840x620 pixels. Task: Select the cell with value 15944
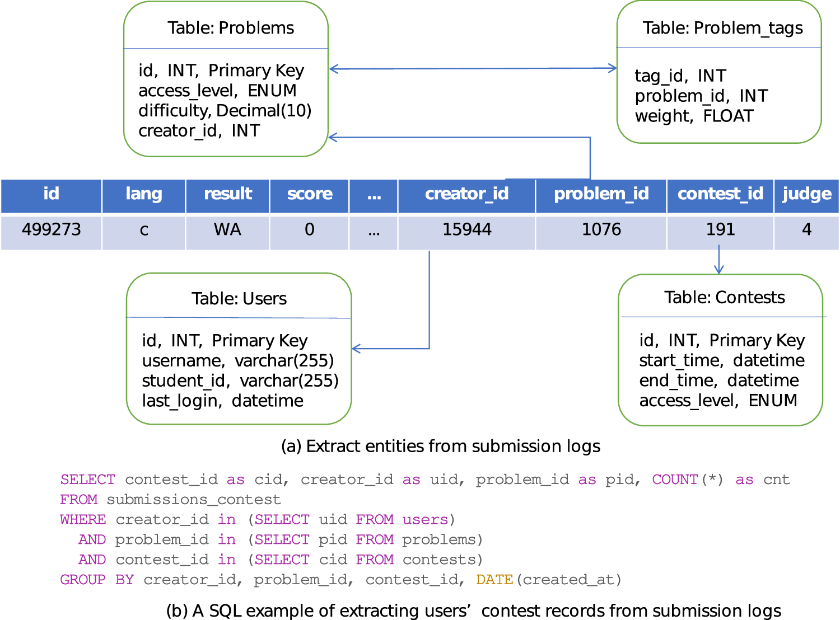click(467, 232)
